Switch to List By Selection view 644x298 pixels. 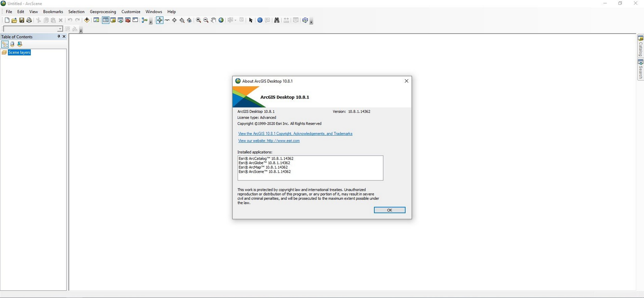coord(19,44)
